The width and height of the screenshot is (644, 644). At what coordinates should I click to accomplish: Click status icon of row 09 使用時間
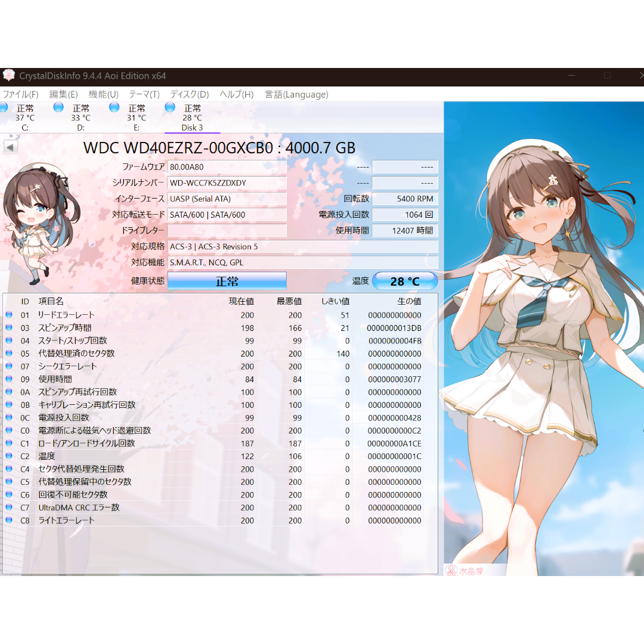click(9, 379)
